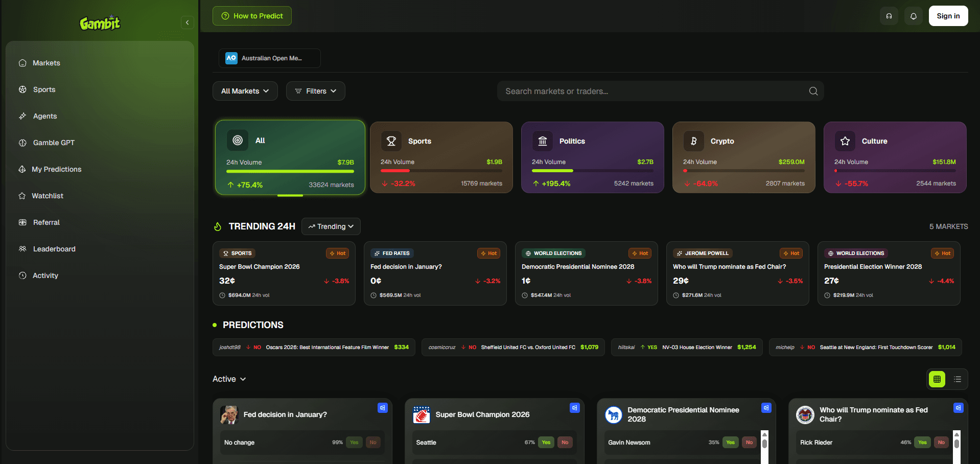980x464 pixels.
Task: Open the Sports section in the sidebar
Action: point(44,89)
